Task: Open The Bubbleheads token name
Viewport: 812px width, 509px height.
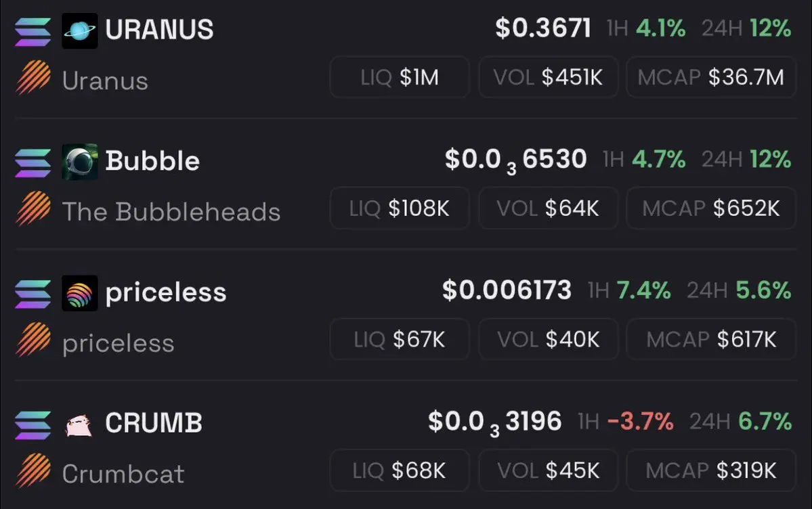Action: pos(171,212)
